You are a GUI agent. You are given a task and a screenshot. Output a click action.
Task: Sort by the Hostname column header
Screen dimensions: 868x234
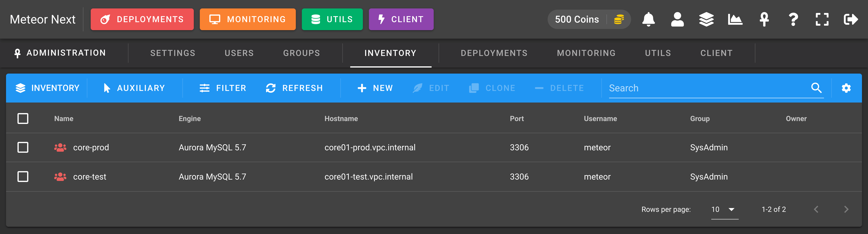pyautogui.click(x=341, y=119)
